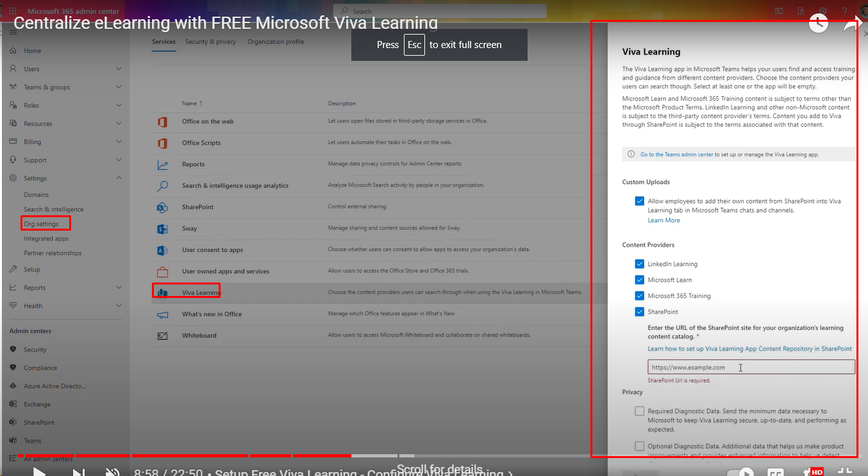Image resolution: width=868 pixels, height=476 pixels.
Task: Open the header settings gear icon
Action: pyautogui.click(x=823, y=11)
